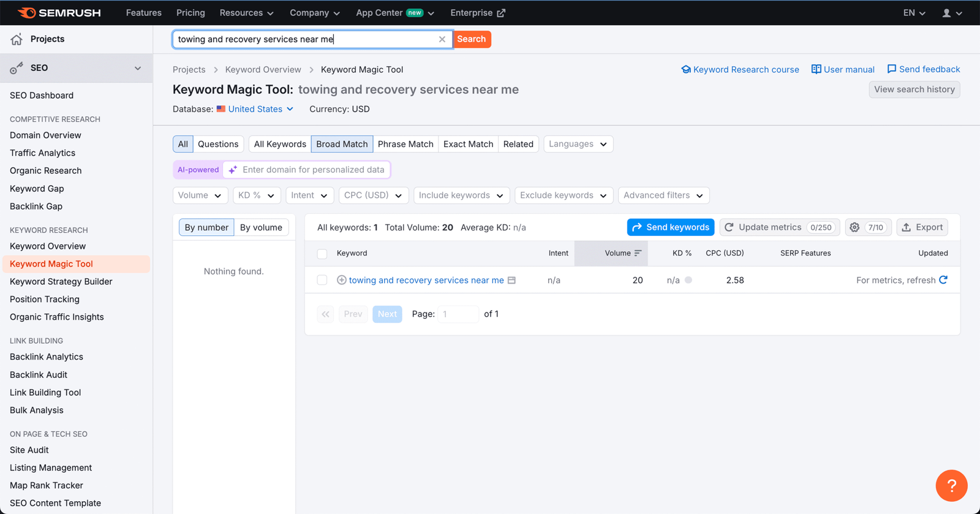Screen dimensions: 980x514
Task: Click the Semrush logo
Action: coord(59,13)
